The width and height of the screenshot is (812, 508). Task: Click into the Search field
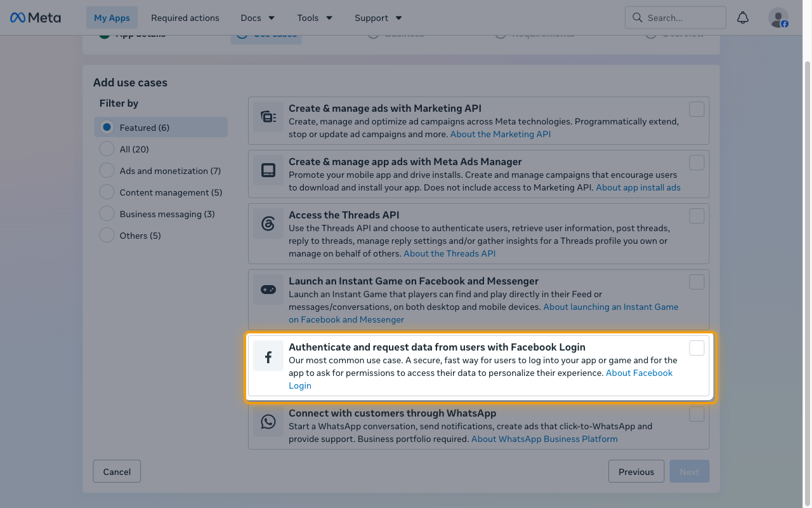pyautogui.click(x=676, y=18)
